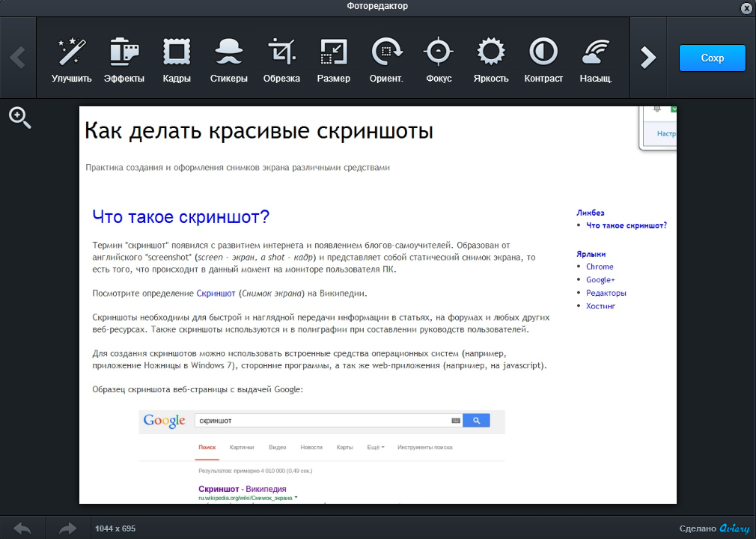Screen dimensions: 756x539
Task: Open the Ориент. rotation tool
Action: (x=386, y=60)
